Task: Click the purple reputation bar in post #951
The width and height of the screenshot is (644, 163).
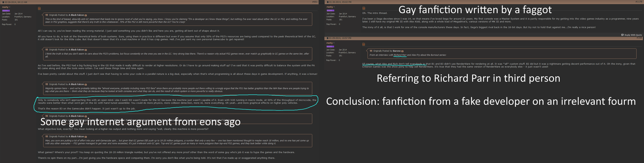Action: pos(6,11)
